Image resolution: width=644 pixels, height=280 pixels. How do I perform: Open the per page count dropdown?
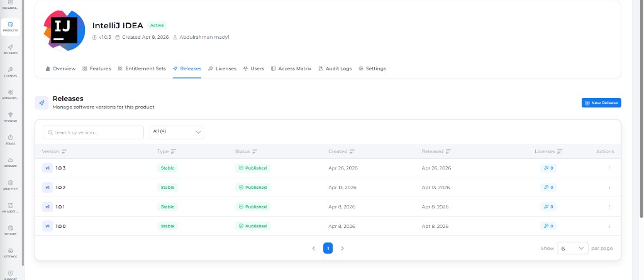(x=572, y=249)
